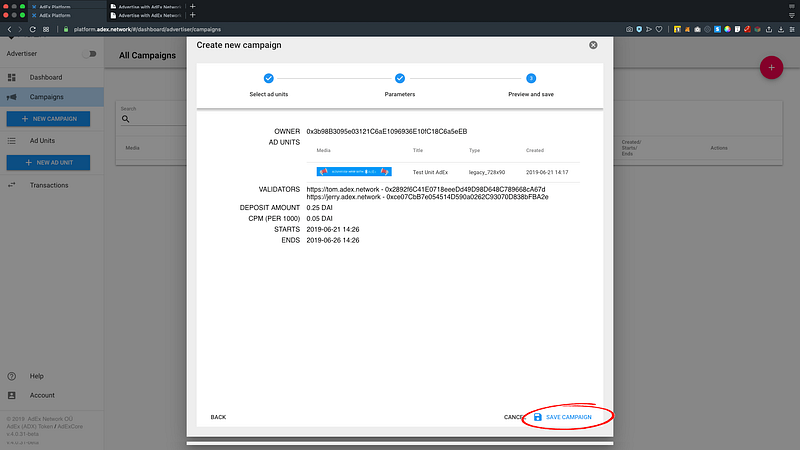This screenshot has width=800, height=450.
Task: Open the browser easy setup menu icon
Action: (792, 30)
